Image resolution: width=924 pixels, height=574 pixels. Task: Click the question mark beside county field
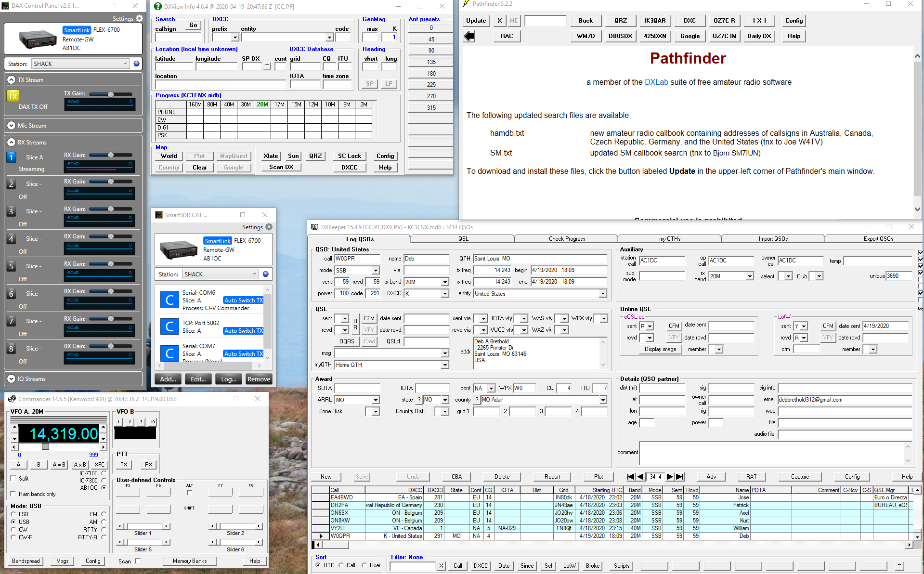[477, 400]
